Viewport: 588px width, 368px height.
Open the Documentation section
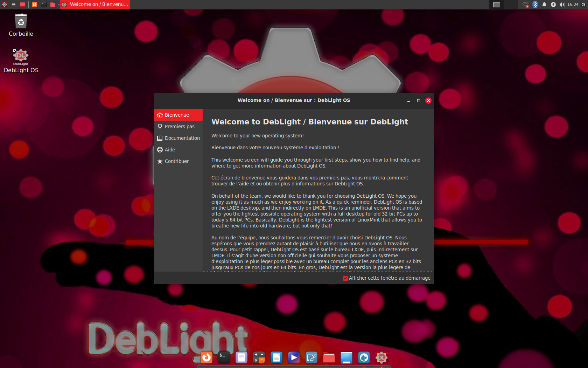[178, 138]
